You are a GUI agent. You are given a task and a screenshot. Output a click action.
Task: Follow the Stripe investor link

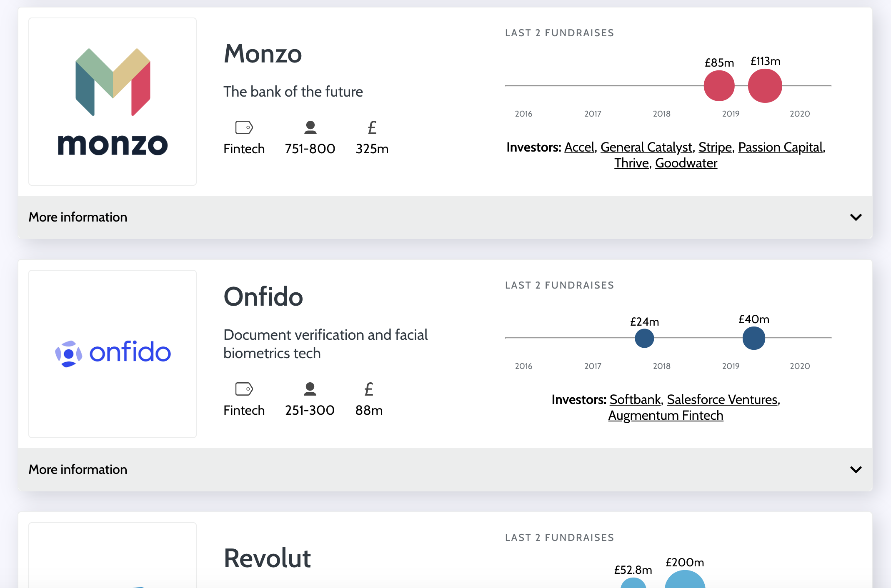(x=715, y=147)
